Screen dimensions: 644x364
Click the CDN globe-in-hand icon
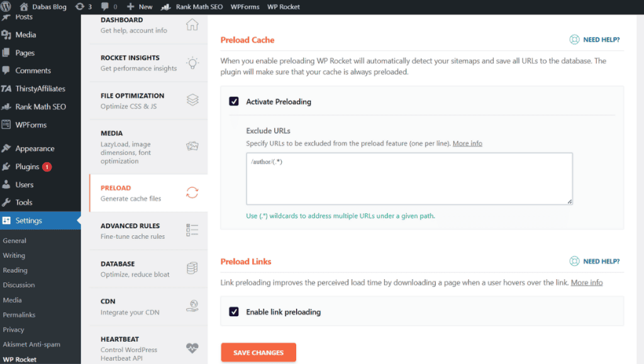coord(192,306)
